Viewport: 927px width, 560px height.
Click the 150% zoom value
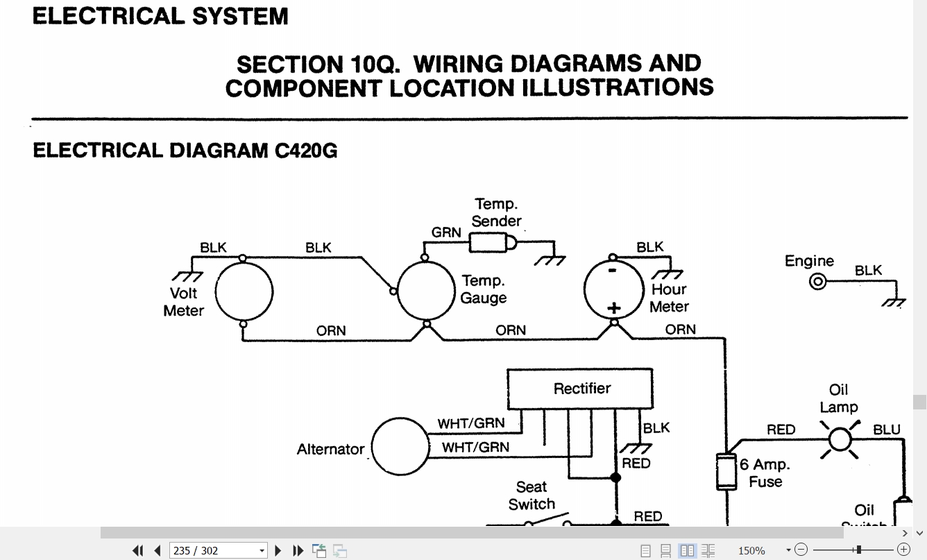[x=751, y=550]
